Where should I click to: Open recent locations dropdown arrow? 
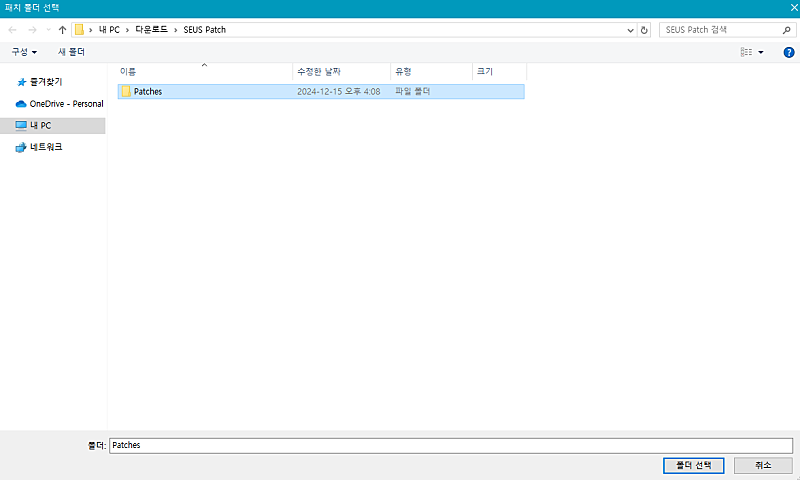pos(48,30)
